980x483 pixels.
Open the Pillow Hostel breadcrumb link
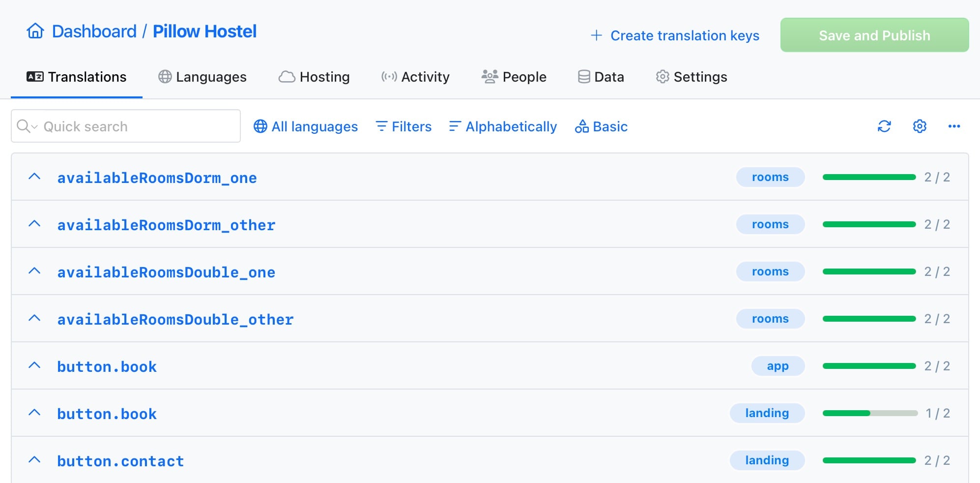tap(204, 31)
